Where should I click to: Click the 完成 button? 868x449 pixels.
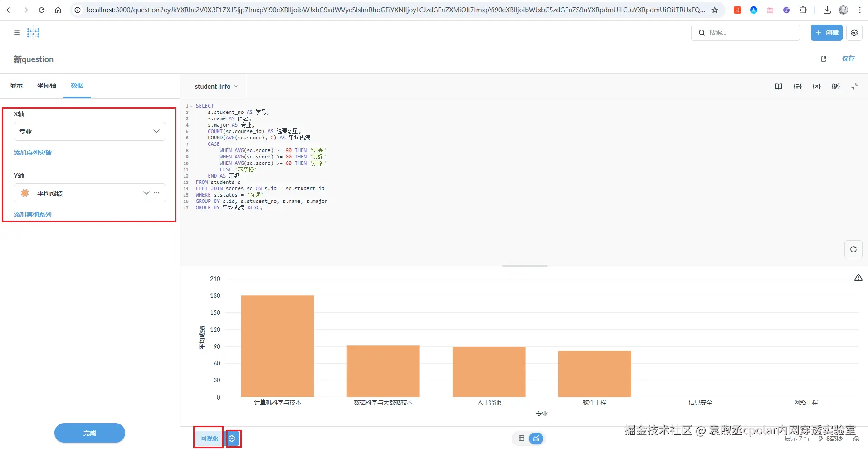pyautogui.click(x=90, y=433)
